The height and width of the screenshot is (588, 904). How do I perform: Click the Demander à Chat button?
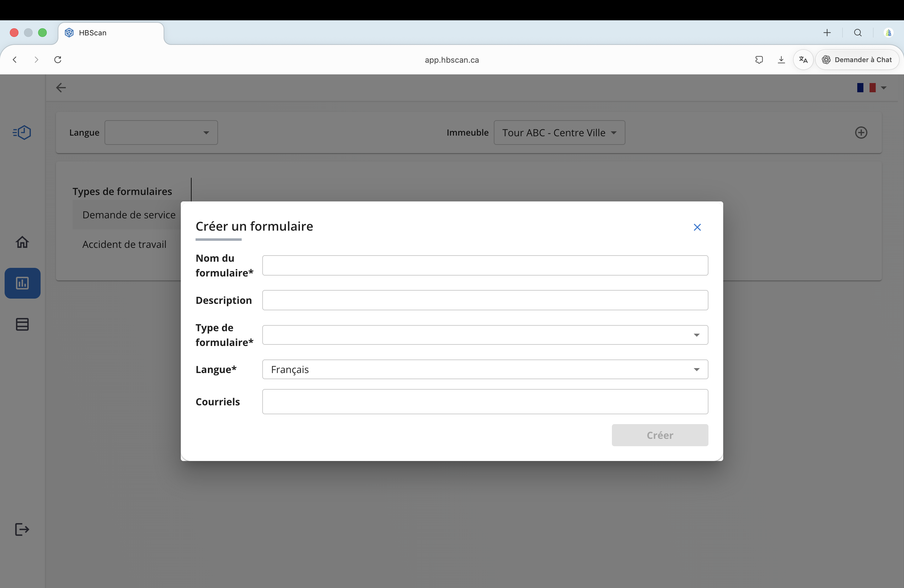857,60
